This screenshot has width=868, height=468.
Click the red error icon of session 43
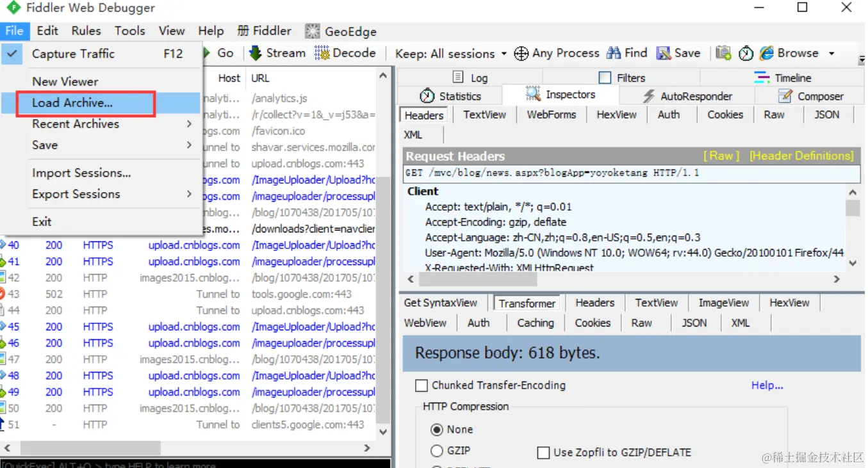pos(2,294)
